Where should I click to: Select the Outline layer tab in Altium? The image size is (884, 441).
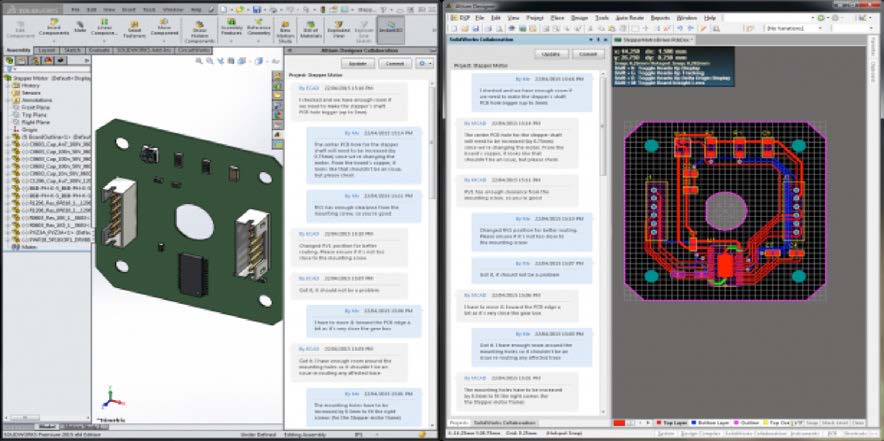pyautogui.click(x=745, y=422)
